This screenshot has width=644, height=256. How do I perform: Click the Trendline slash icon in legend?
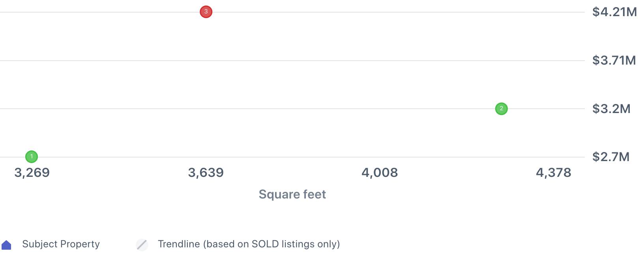(142, 245)
